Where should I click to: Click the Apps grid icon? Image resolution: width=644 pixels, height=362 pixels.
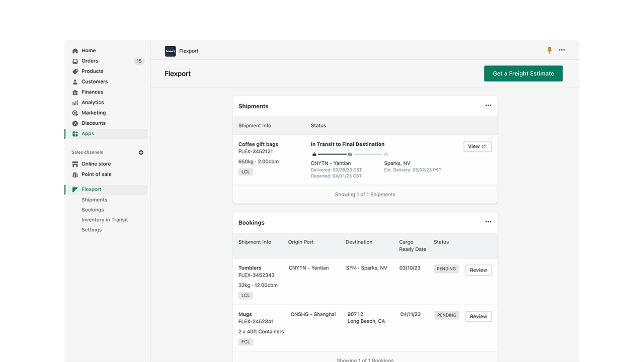coord(75,134)
